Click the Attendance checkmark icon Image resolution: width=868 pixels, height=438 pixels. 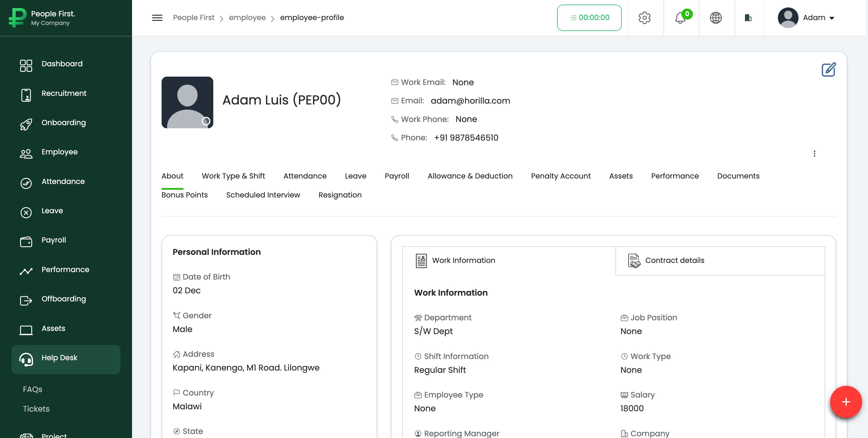[26, 183]
